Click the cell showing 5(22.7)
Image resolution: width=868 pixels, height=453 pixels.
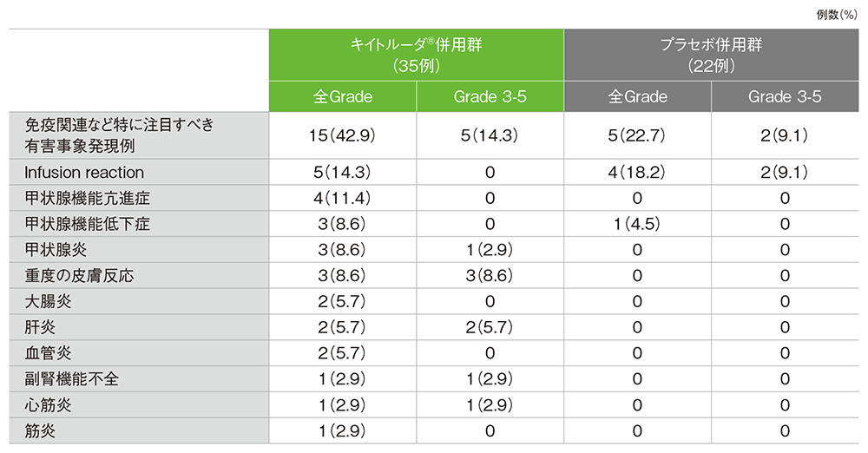pos(637,135)
